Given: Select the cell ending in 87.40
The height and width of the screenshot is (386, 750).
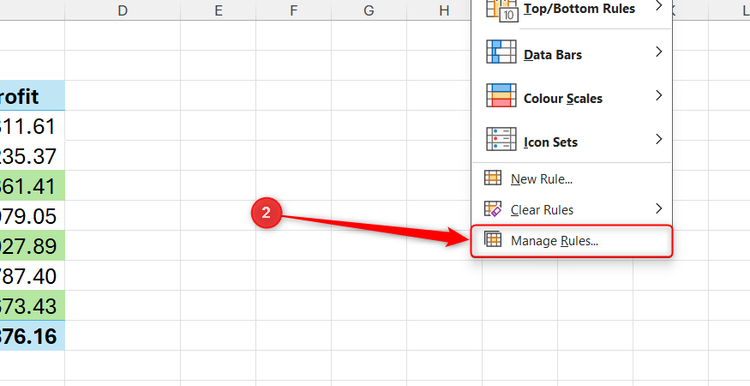Looking at the screenshot, I should point(32,276).
